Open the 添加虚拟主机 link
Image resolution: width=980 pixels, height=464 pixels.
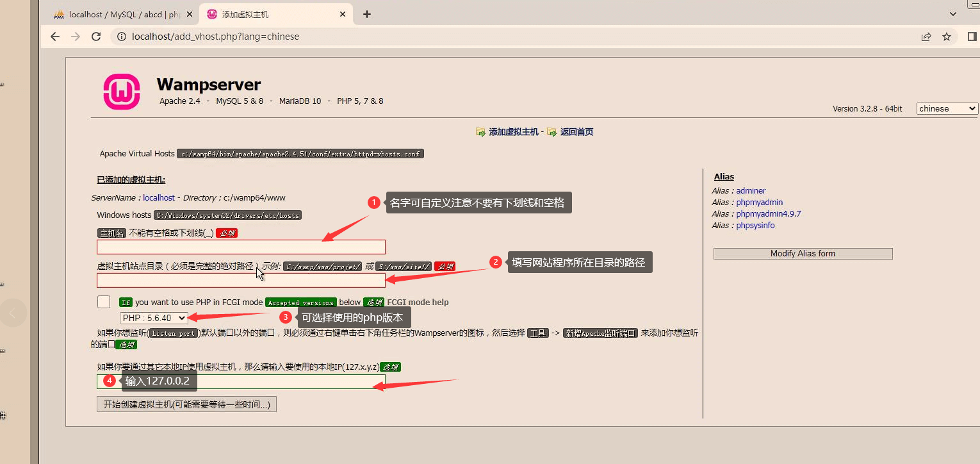(514, 132)
